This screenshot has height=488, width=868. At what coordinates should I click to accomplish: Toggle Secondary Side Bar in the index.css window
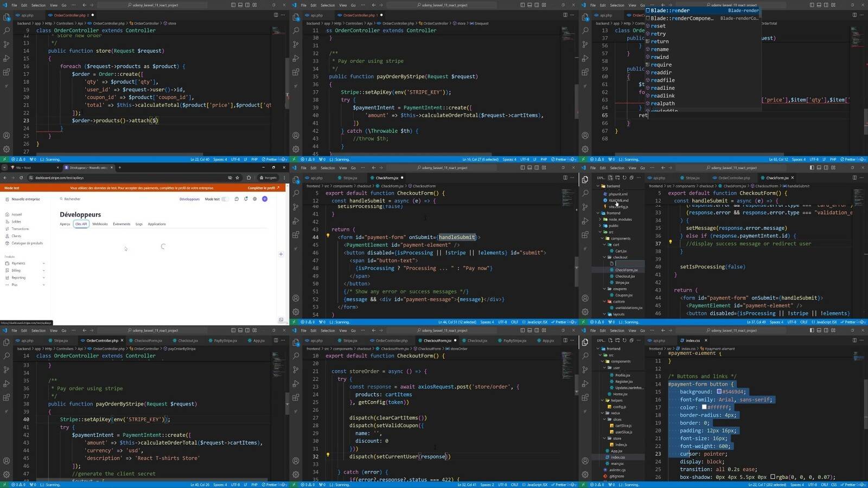(826, 330)
